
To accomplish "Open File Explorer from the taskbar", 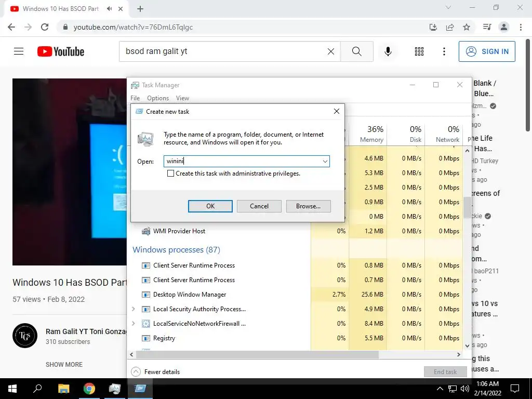I will point(63,389).
